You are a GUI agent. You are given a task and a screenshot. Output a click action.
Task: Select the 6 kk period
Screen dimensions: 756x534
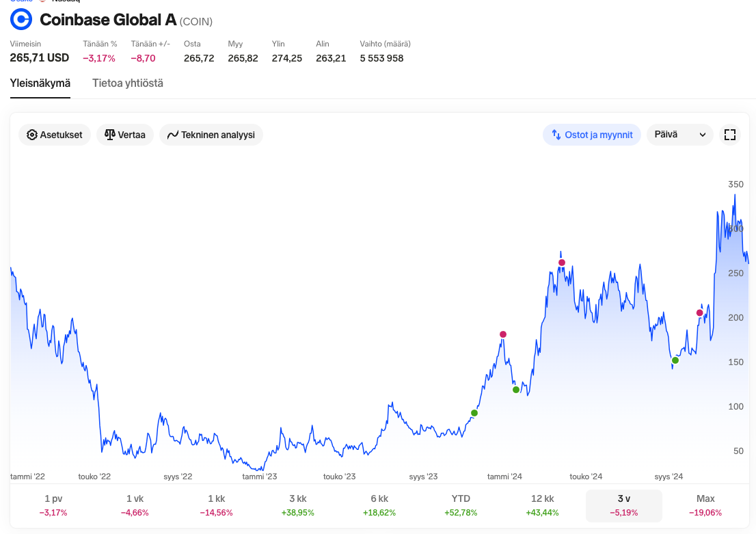click(379, 505)
